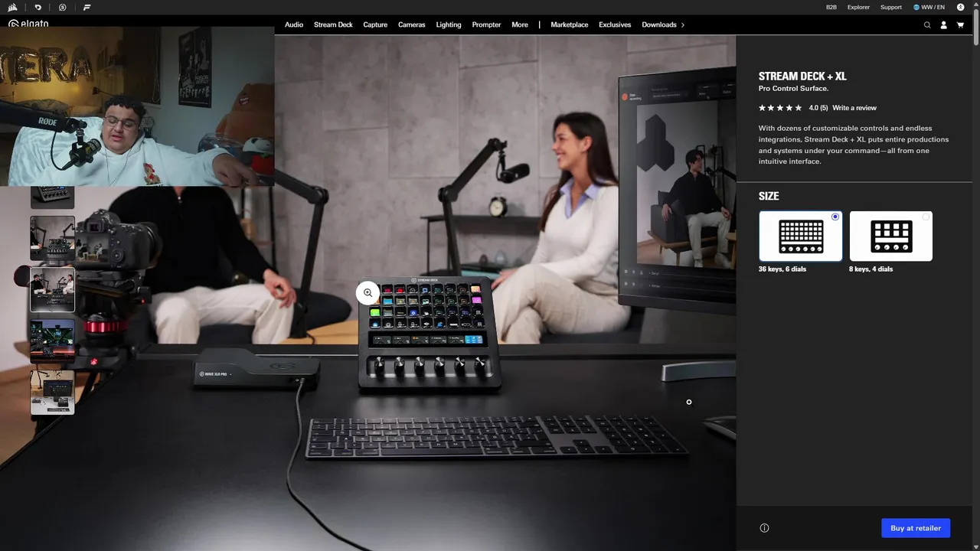Go to the Exclusives page
This screenshot has width=980, height=551.
click(x=615, y=24)
